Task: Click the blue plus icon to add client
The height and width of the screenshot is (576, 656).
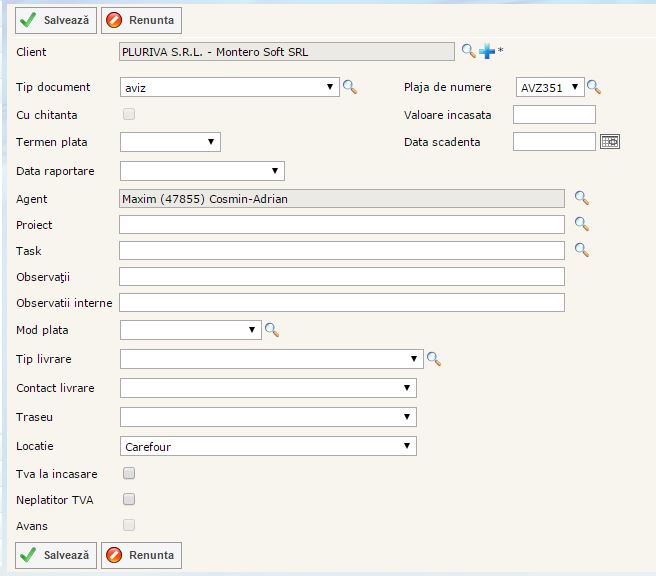Action: pos(487,51)
